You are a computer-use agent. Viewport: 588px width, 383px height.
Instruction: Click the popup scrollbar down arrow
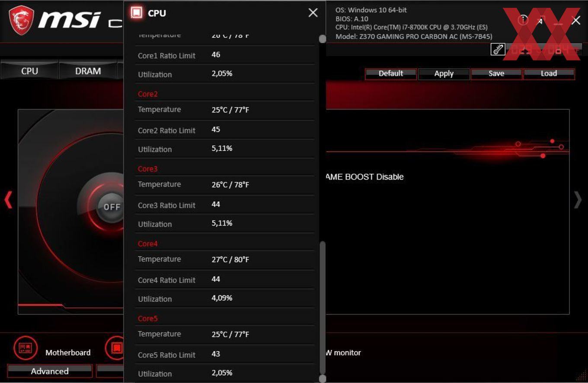coord(322,379)
